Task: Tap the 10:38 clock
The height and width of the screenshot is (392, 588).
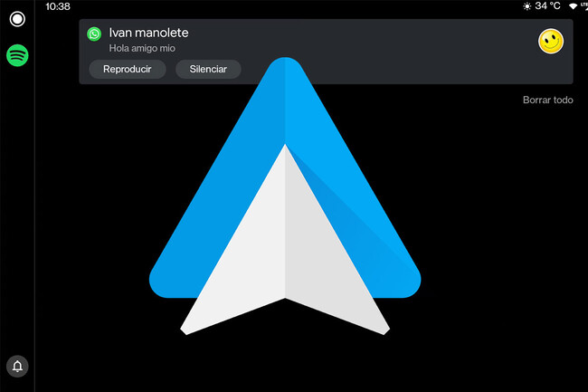Action: point(58,6)
